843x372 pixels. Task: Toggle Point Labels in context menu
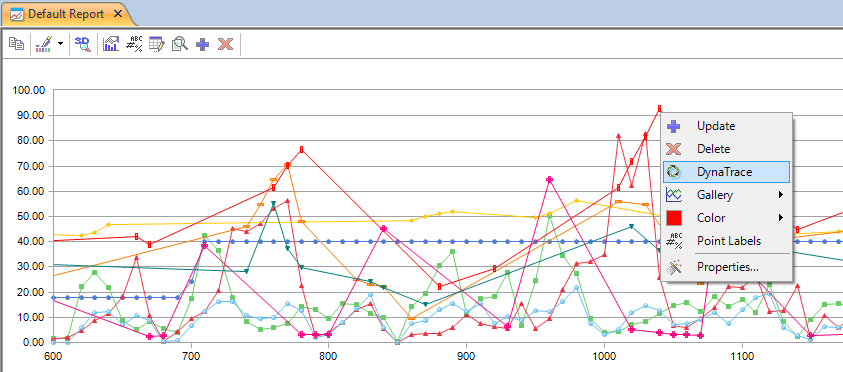pyautogui.click(x=726, y=241)
